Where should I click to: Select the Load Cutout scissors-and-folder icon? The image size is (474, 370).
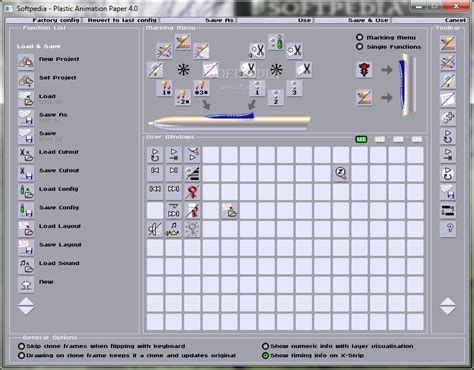pyautogui.click(x=26, y=155)
